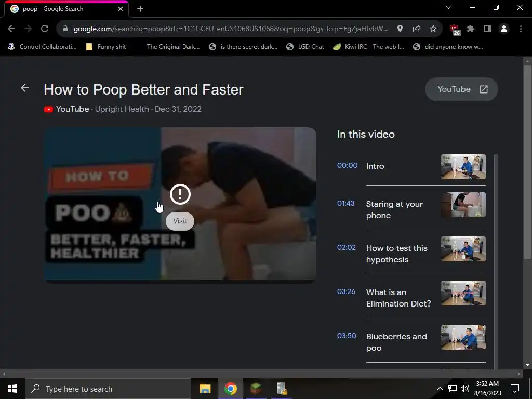The width and height of the screenshot is (532, 399).
Task: Open the location permission icon in address bar
Action: (x=400, y=29)
